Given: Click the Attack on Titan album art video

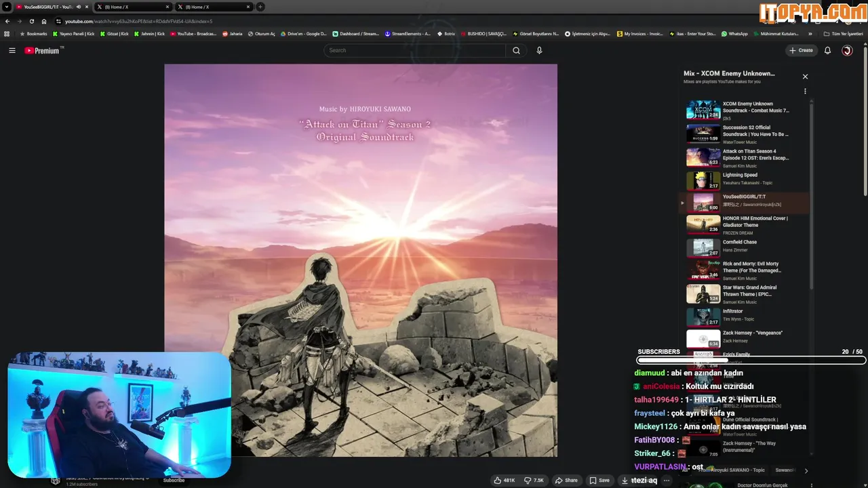Looking at the screenshot, I should click(361, 260).
